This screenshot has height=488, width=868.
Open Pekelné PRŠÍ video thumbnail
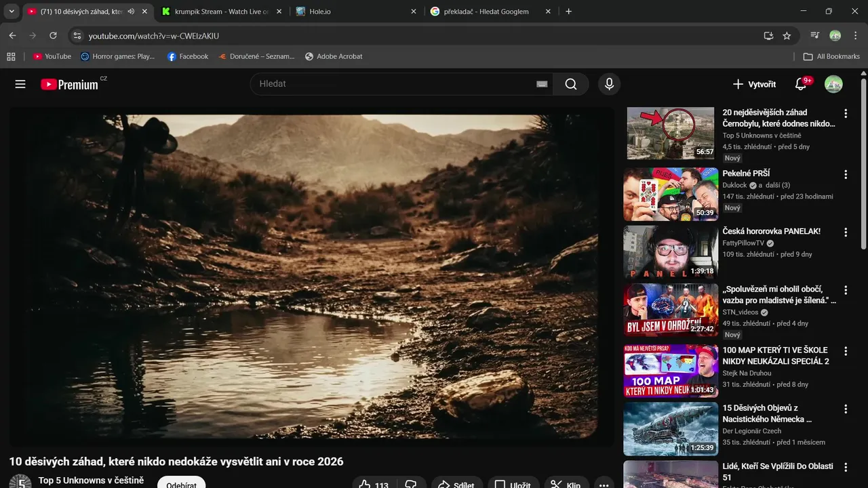pyautogui.click(x=670, y=194)
